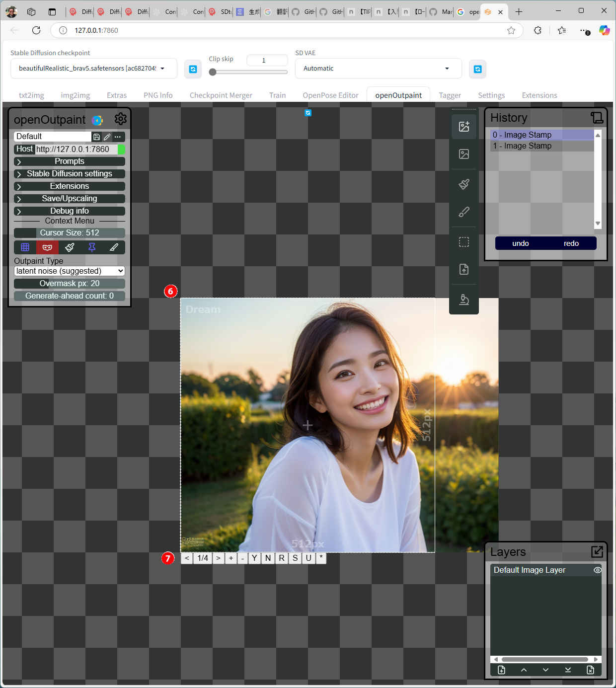Select the img2img tool icon
The height and width of the screenshot is (688, 616).
pyautogui.click(x=463, y=154)
